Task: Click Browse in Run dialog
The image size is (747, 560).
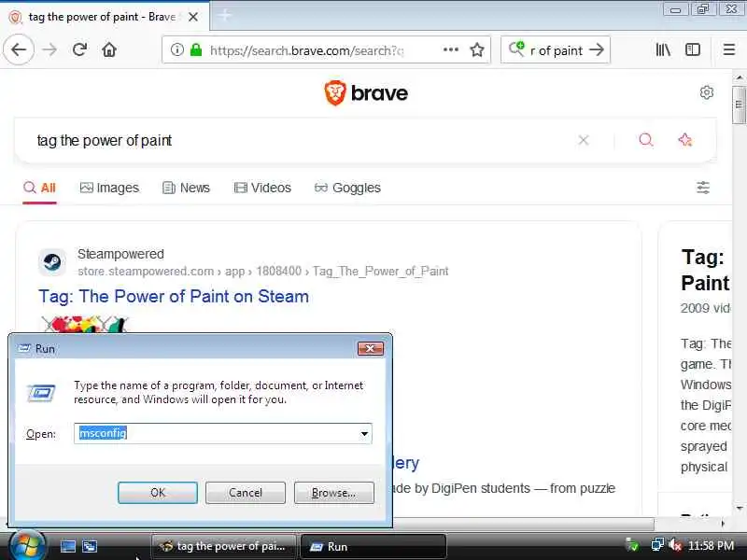Action: pos(334,493)
